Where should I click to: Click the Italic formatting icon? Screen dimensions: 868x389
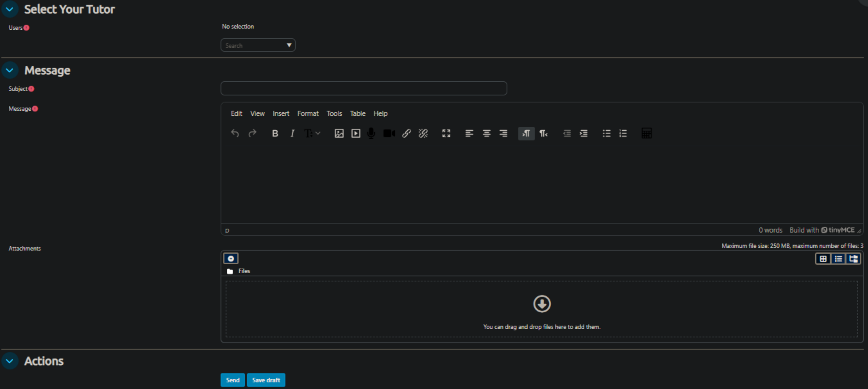[292, 134]
